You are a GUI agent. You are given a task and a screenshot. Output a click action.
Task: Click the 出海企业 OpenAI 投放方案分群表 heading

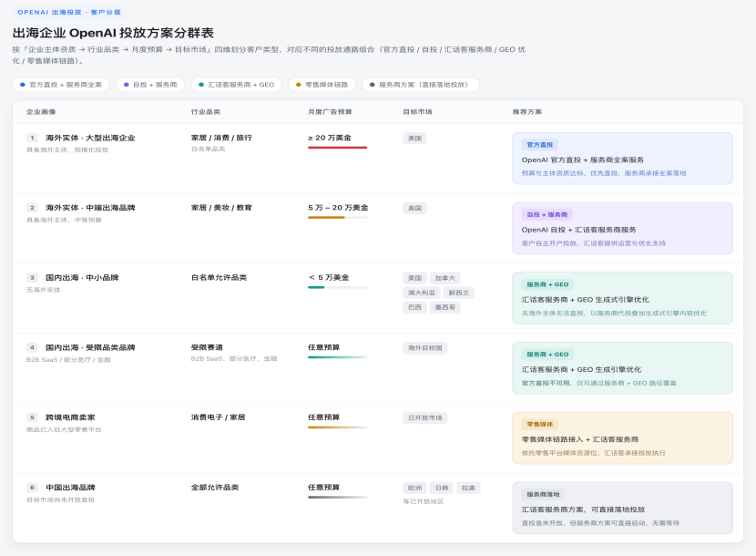[x=113, y=33]
